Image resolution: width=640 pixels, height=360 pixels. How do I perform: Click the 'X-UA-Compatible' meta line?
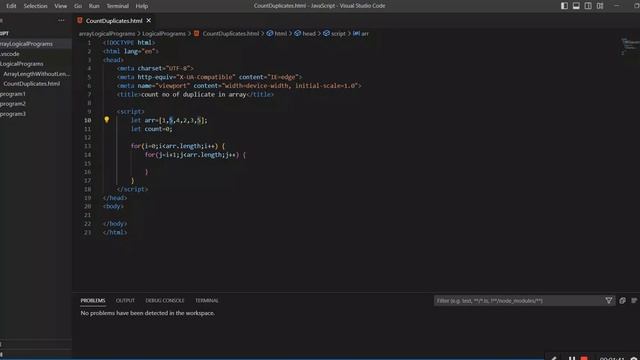pos(209,77)
